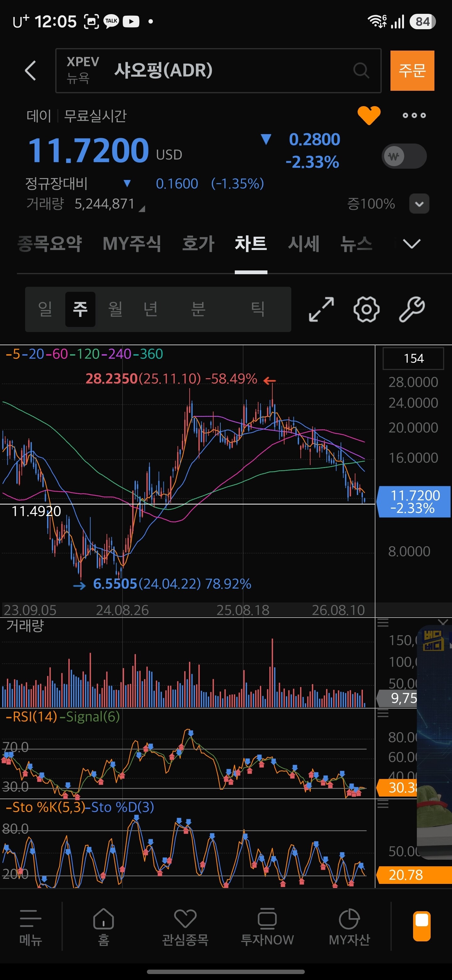Select 년 yearly chart period

(x=150, y=308)
